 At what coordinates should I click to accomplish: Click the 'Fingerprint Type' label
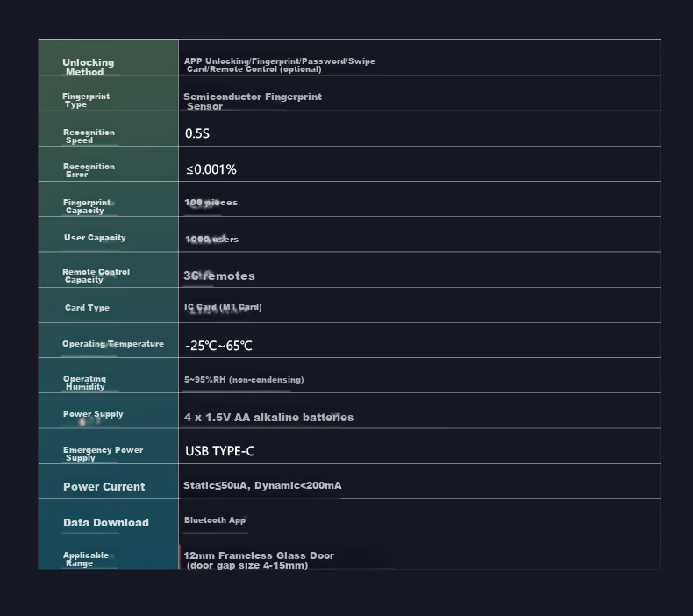pos(86,100)
